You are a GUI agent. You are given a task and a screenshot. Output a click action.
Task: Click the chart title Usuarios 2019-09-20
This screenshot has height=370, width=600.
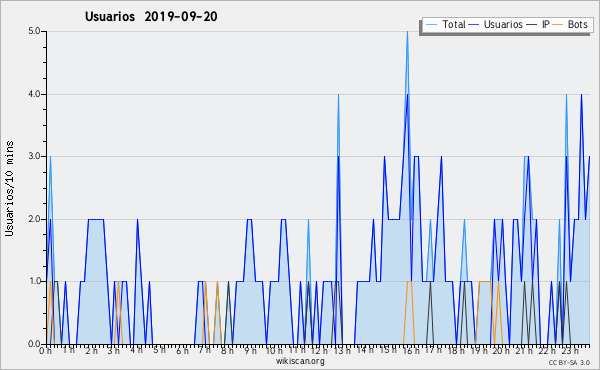pos(151,16)
